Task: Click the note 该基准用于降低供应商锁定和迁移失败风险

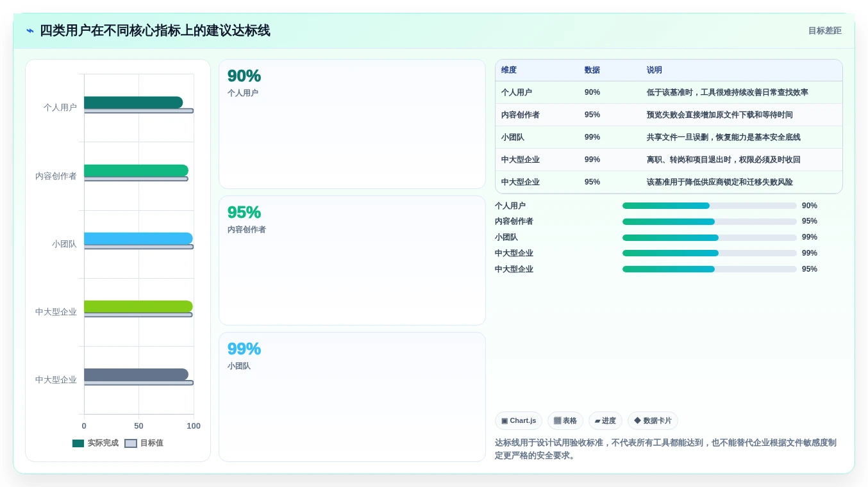Action: pyautogui.click(x=720, y=182)
